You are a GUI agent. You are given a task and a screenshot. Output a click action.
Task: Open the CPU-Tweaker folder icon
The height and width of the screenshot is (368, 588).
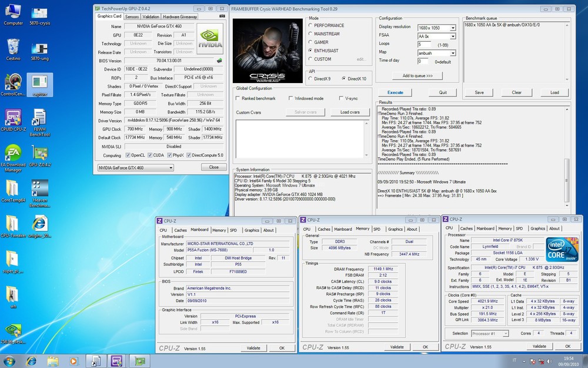tap(13, 227)
